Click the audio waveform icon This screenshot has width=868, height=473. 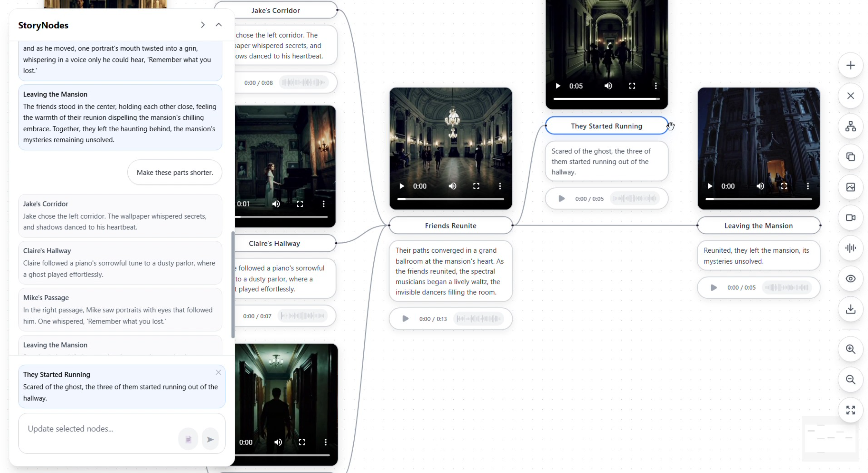(x=850, y=248)
